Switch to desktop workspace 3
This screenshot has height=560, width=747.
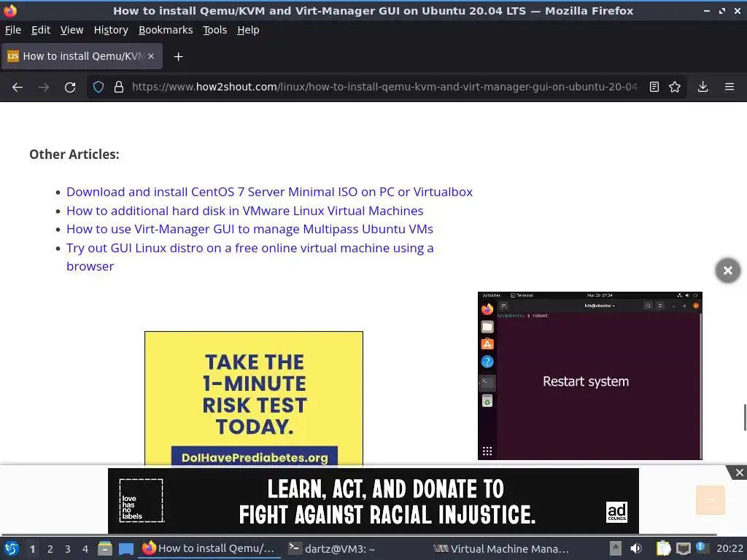(x=68, y=549)
